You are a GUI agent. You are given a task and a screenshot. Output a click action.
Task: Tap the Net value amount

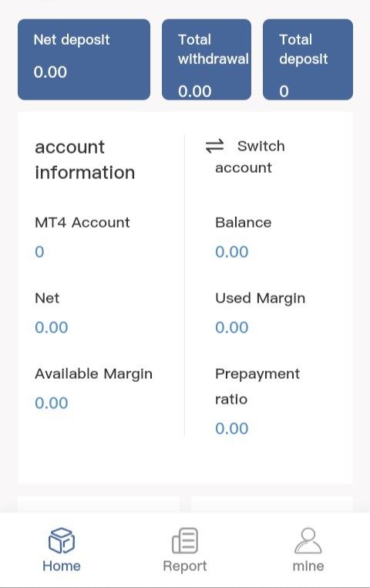click(52, 328)
